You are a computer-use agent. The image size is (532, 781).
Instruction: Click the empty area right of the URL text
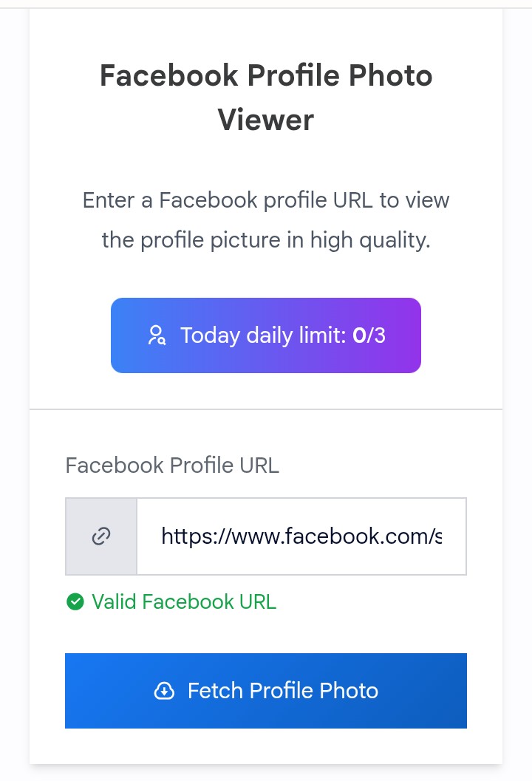[454, 536]
